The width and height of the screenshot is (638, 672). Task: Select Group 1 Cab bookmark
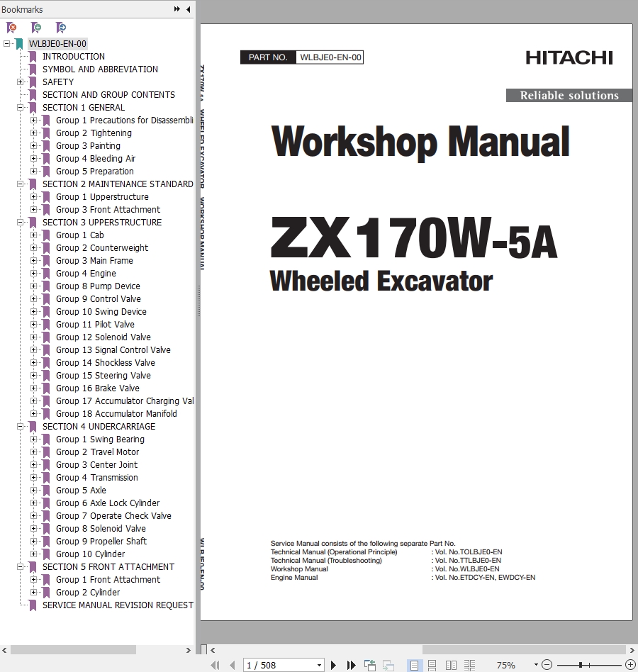(x=79, y=235)
